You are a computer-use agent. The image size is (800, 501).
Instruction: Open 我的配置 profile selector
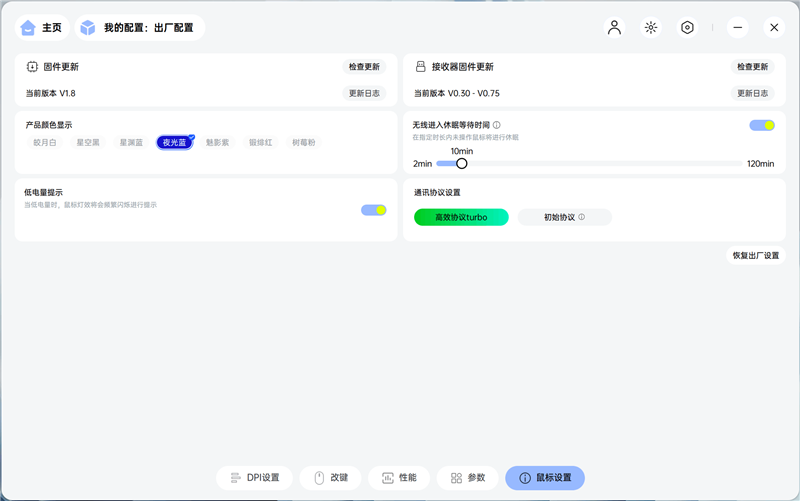[140, 28]
